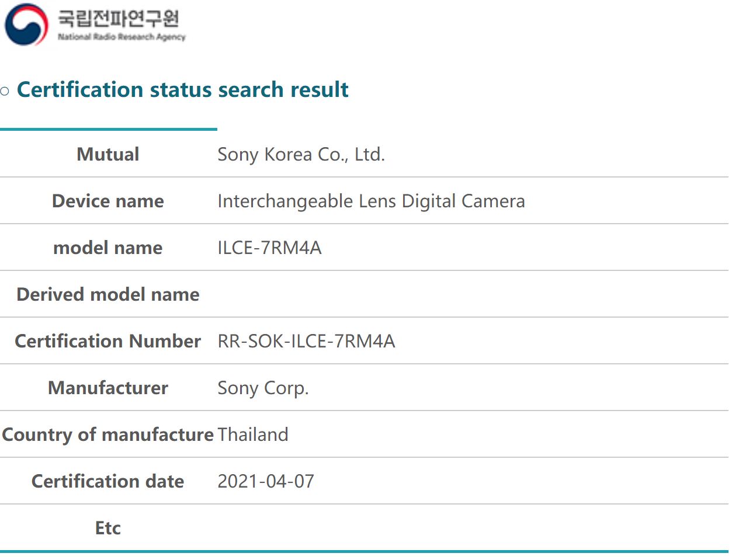
Task: Click the Certification status search result heading
Action: coord(182,89)
